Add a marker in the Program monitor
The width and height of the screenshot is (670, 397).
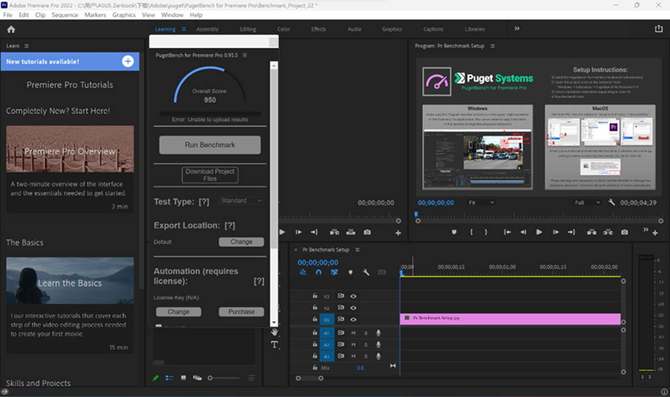[x=454, y=232]
